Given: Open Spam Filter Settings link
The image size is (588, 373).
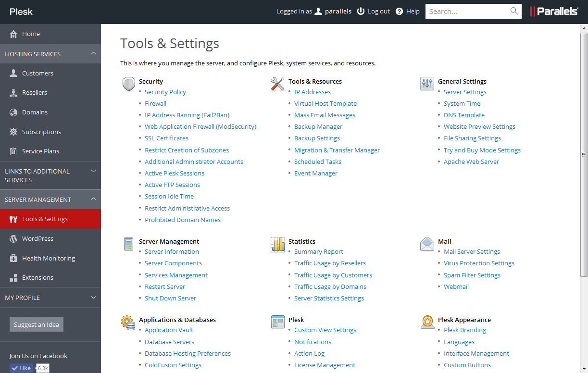Looking at the screenshot, I should [x=472, y=275].
